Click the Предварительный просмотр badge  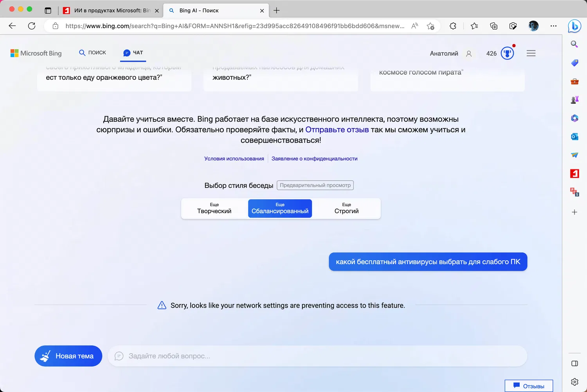tap(315, 185)
